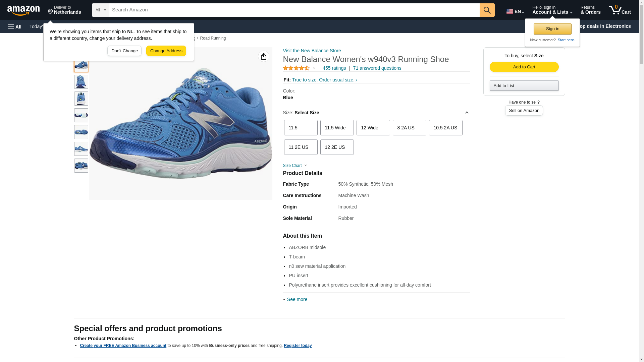Click the share icon on product image

pyautogui.click(x=264, y=56)
